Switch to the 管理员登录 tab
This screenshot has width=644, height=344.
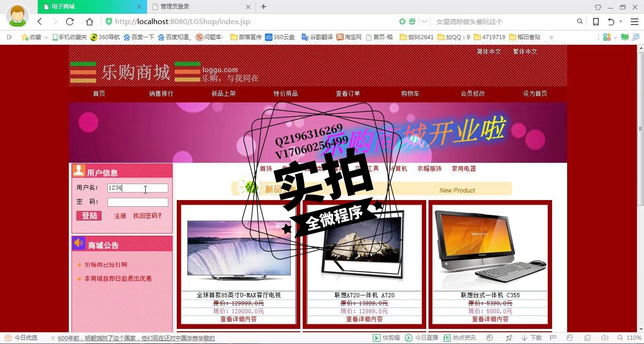pos(201,7)
